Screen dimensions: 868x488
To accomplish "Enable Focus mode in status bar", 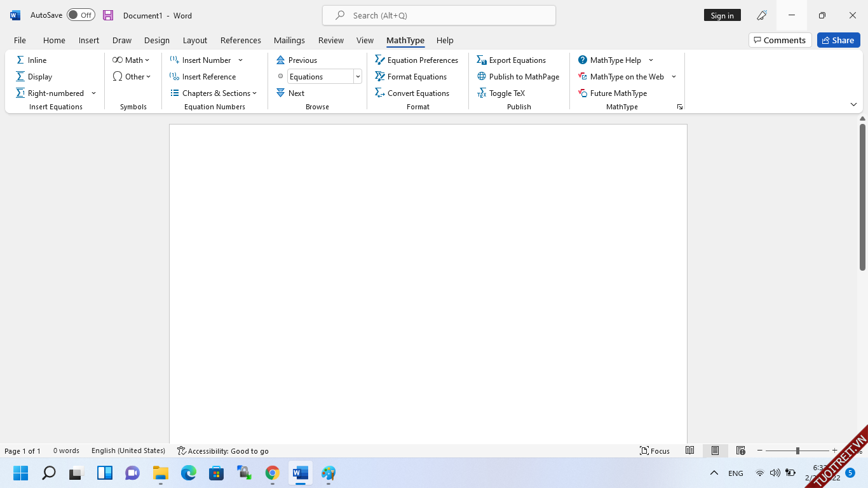I will pyautogui.click(x=654, y=451).
